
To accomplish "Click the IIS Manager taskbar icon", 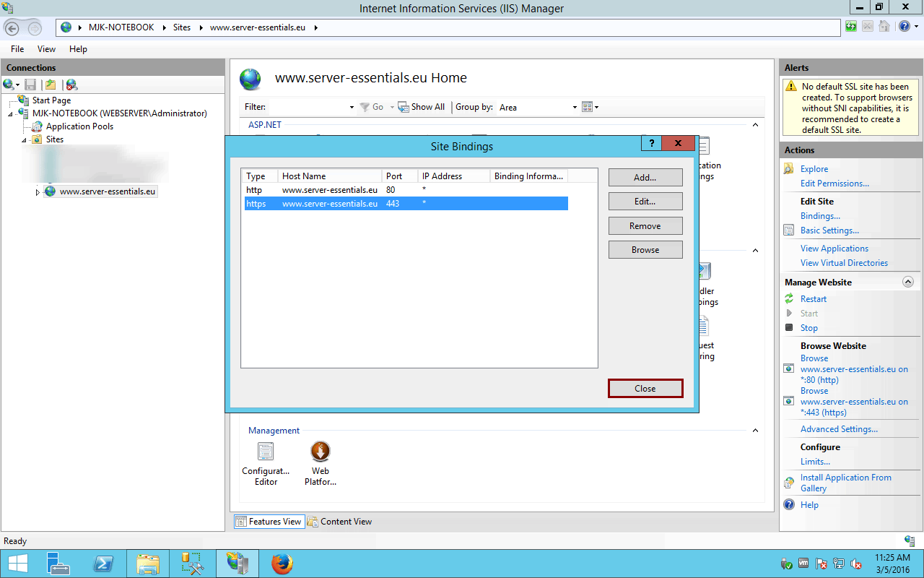I will [x=237, y=564].
